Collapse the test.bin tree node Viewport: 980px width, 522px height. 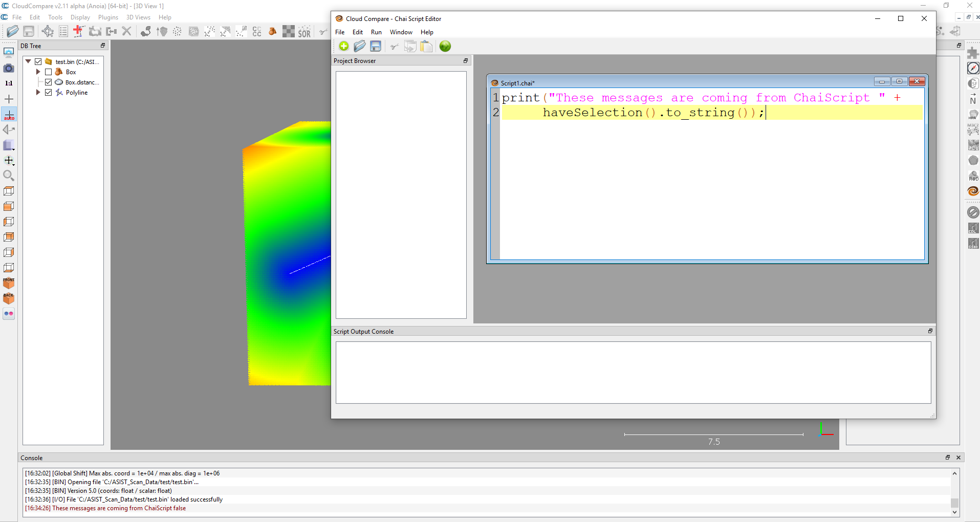coord(28,61)
